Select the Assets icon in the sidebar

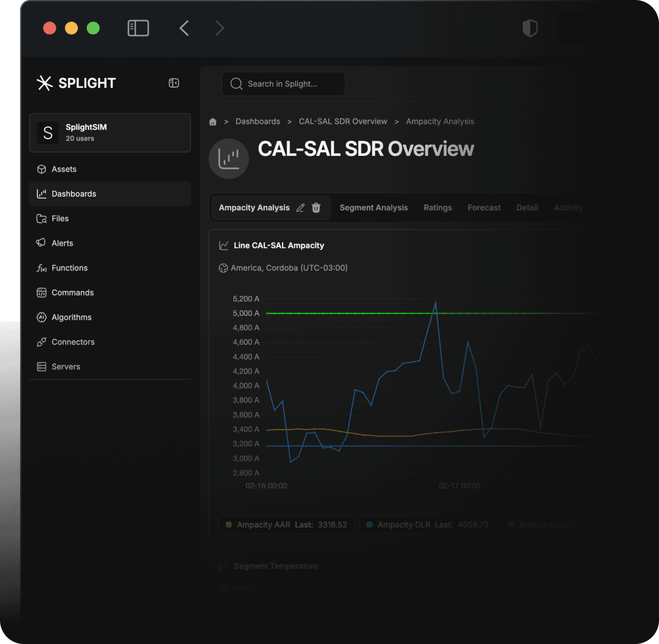click(42, 169)
